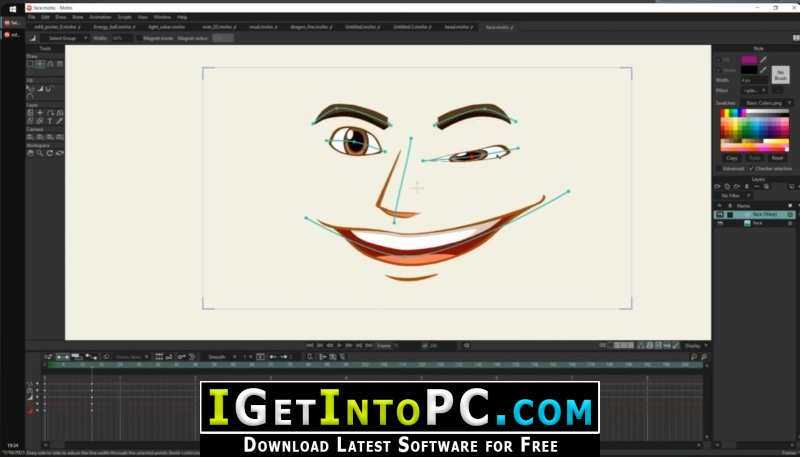This screenshot has width=800, height=457.
Task: Select the Hand pan tool in Workspace
Action: click(x=30, y=153)
